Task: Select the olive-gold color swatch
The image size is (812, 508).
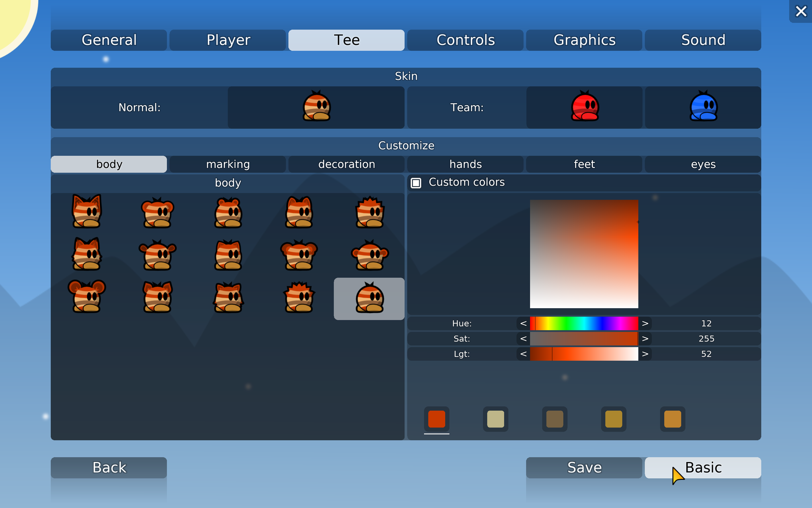Action: click(614, 419)
